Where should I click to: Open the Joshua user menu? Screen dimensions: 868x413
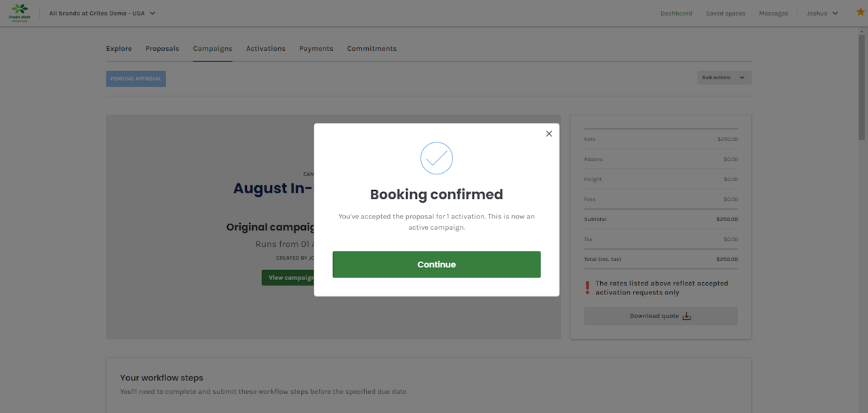click(x=822, y=13)
